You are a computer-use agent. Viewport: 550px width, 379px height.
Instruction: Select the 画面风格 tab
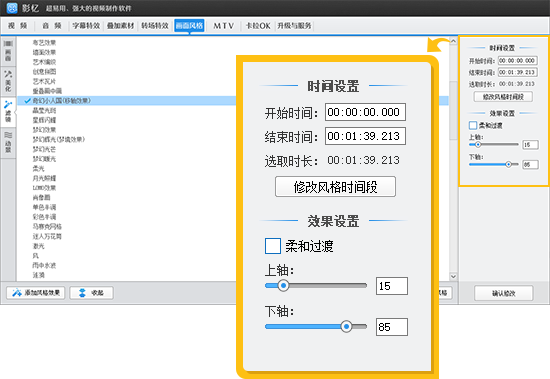189,26
